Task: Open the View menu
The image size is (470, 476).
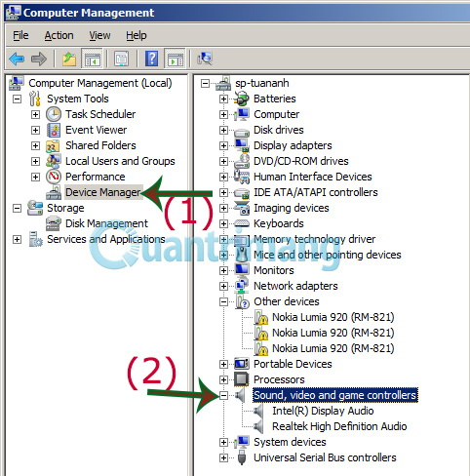Action: (99, 35)
